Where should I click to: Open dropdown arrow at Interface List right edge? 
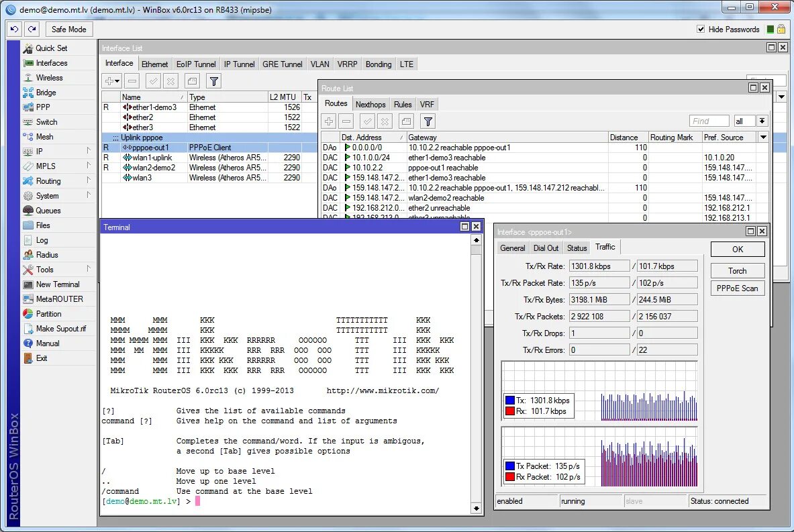click(782, 97)
